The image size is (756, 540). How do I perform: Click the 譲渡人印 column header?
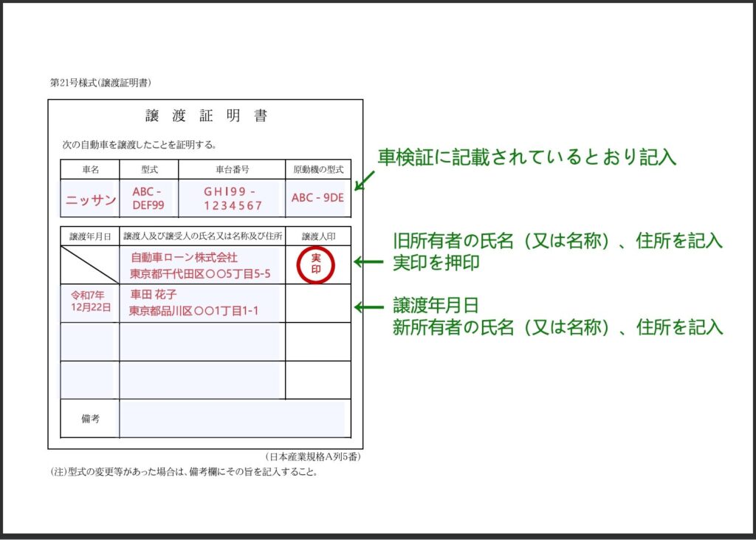coord(318,236)
